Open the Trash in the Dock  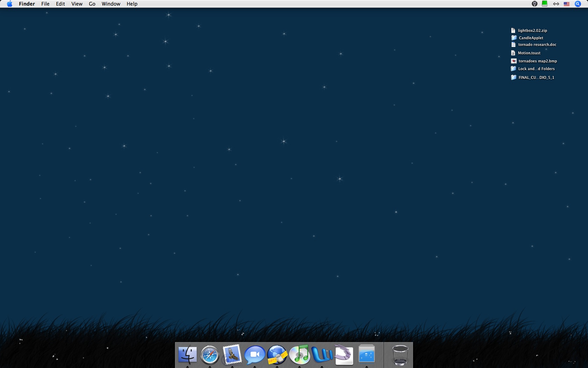coord(400,355)
